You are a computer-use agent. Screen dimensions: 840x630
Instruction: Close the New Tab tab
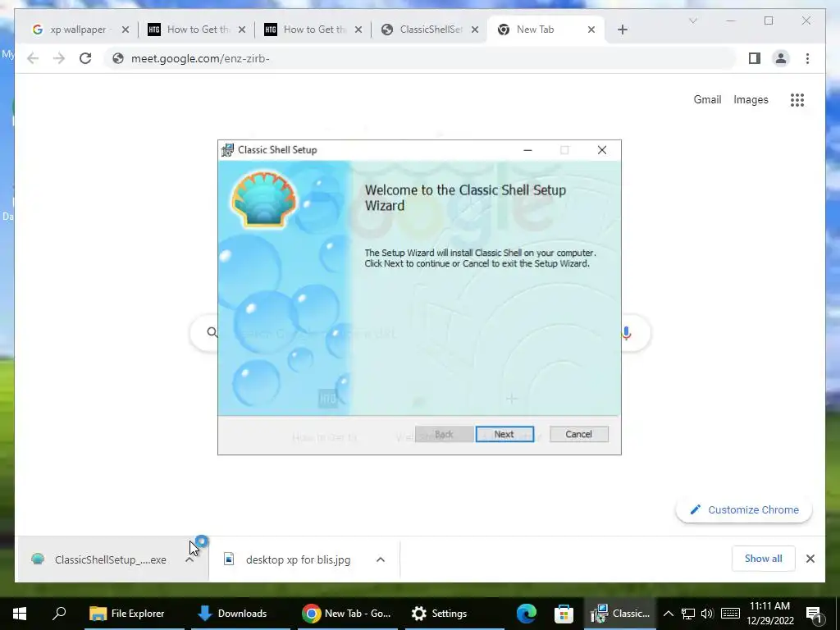pyautogui.click(x=591, y=30)
